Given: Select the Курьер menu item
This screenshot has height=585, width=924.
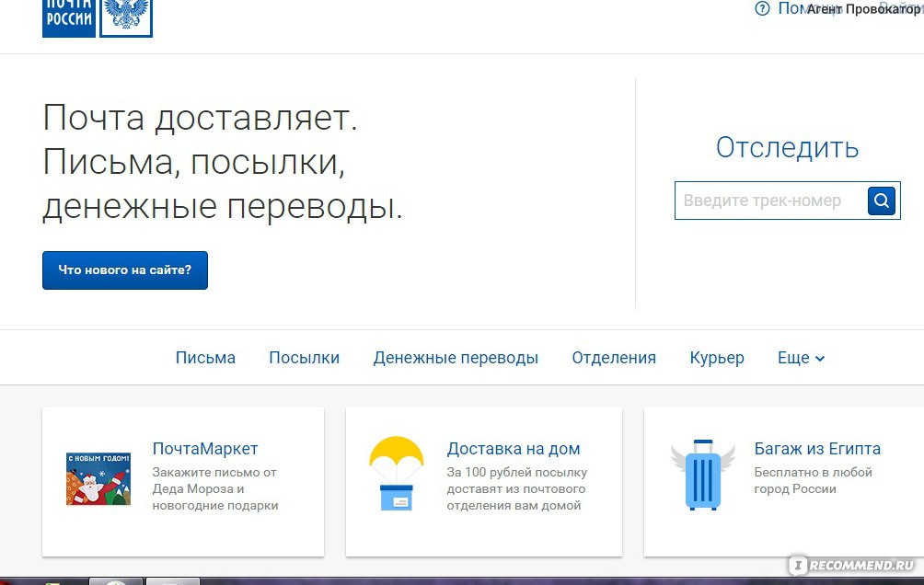Looking at the screenshot, I should (717, 358).
